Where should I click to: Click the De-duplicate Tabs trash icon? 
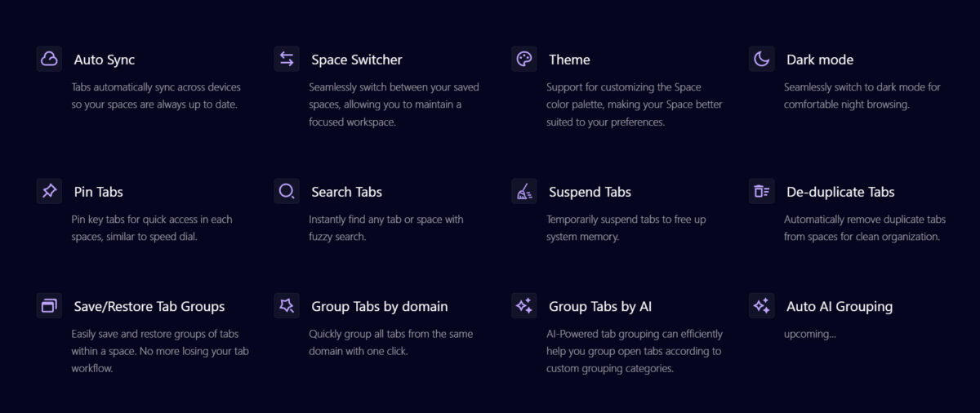coord(762,191)
